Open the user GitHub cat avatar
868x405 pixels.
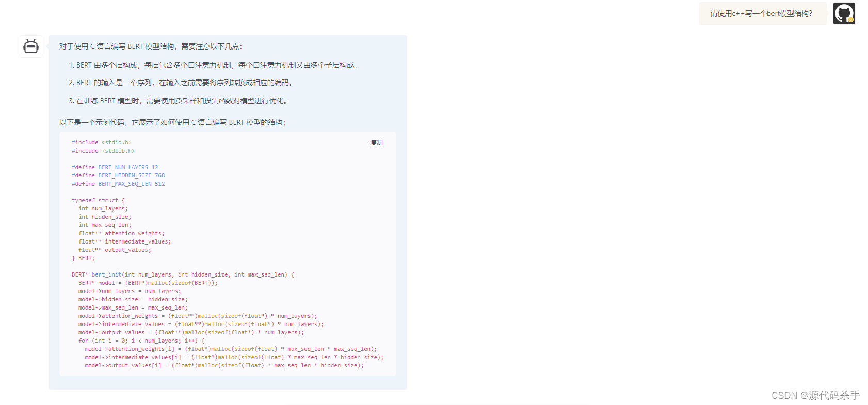point(844,13)
